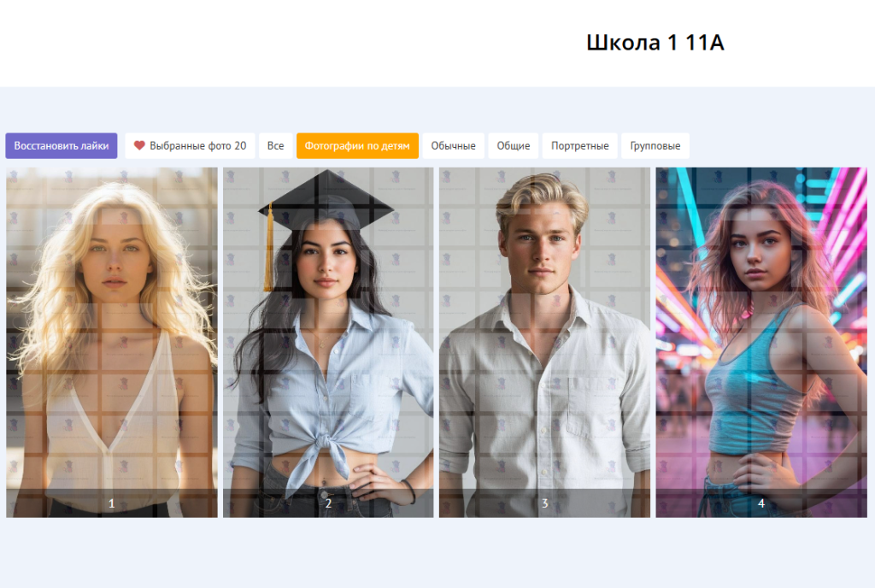Click the Школа 1 11А page title
875x588 pixels.
tap(655, 43)
